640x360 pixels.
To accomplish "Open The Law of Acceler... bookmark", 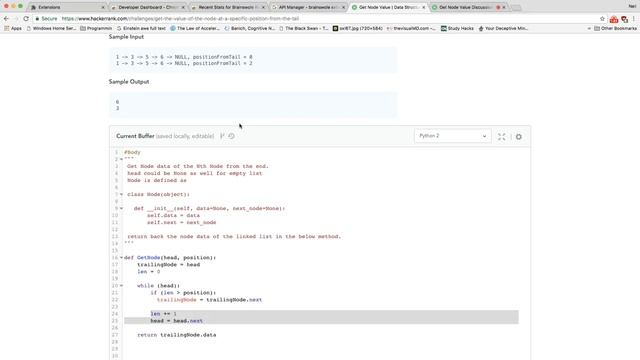I will [195, 29].
